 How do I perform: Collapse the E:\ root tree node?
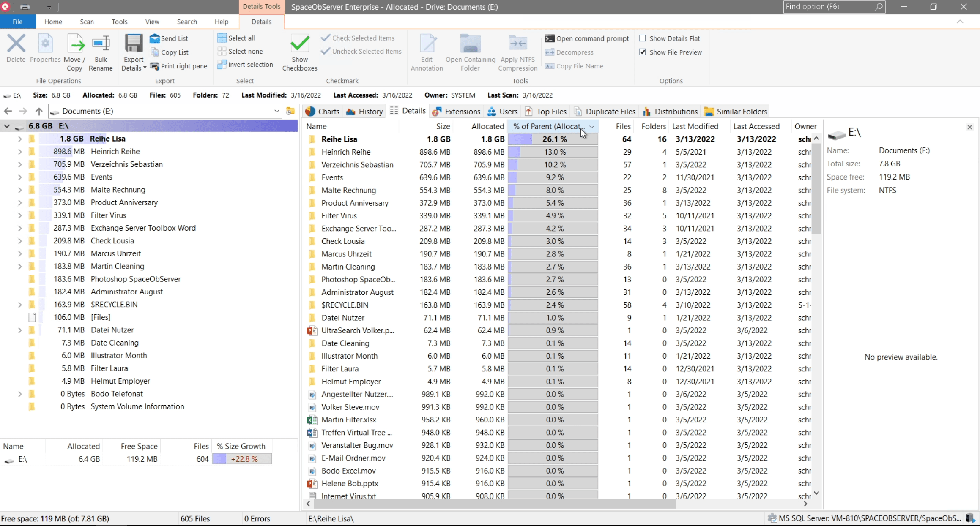click(x=7, y=126)
